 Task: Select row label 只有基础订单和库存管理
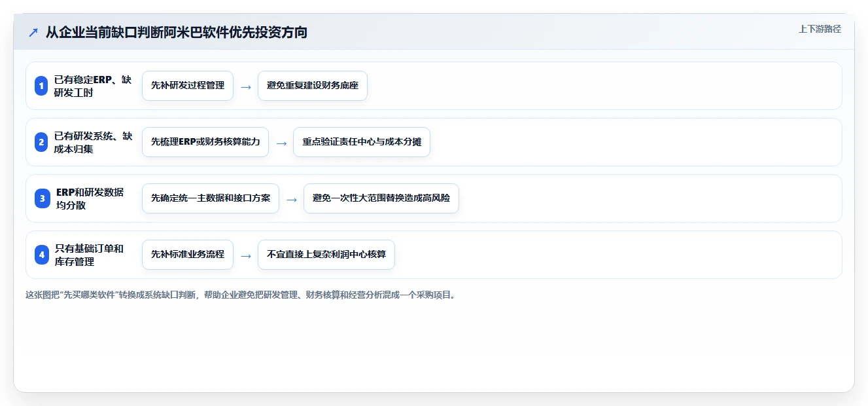[x=89, y=255]
